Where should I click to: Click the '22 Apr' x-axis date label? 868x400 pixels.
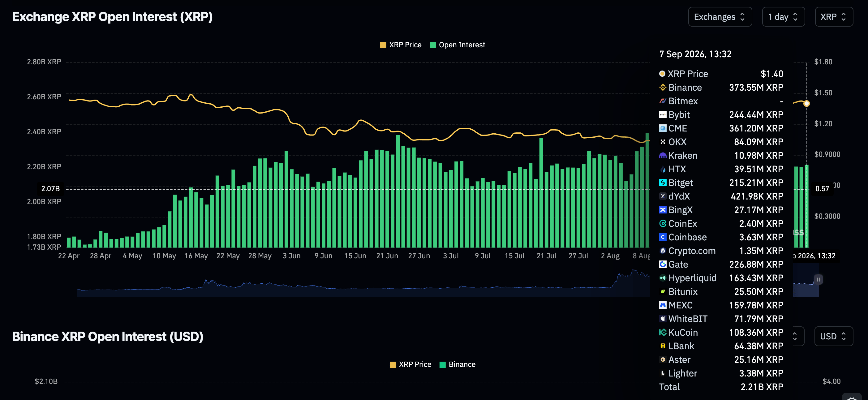click(x=69, y=256)
